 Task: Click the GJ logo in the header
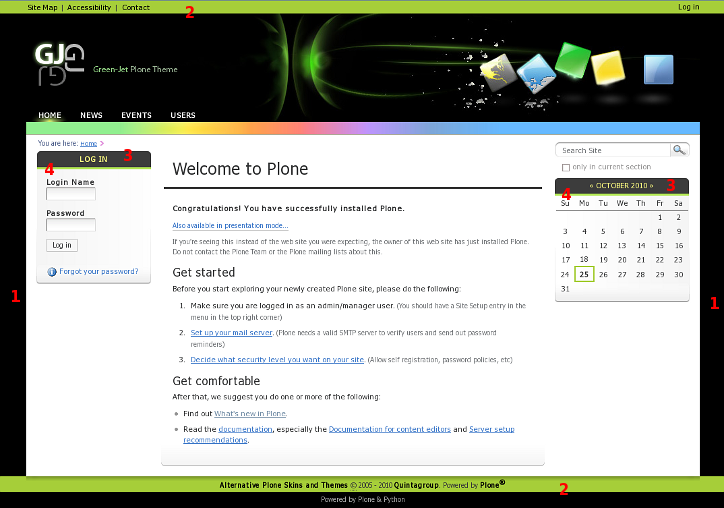pos(59,65)
